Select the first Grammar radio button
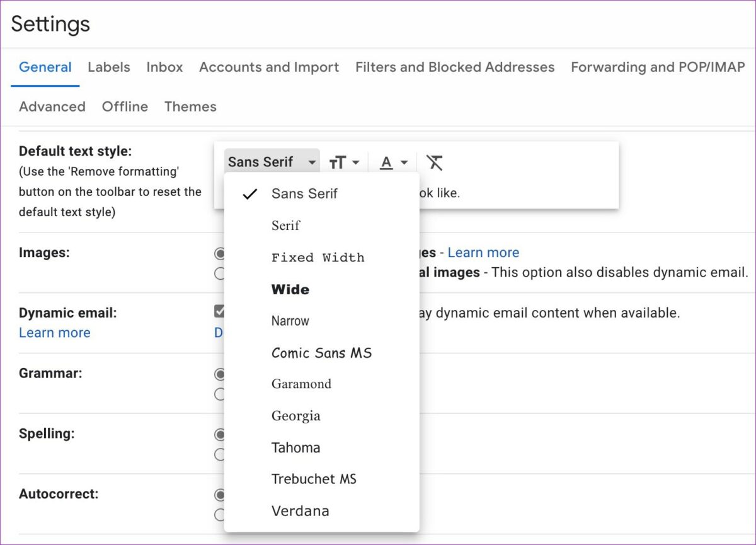Viewport: 756px width, 545px height. (x=220, y=374)
